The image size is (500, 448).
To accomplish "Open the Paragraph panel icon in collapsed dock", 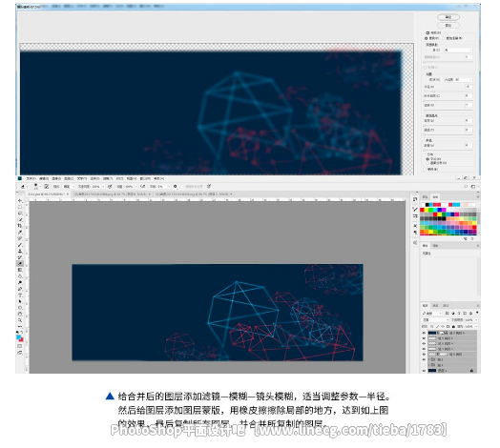I will (415, 233).
